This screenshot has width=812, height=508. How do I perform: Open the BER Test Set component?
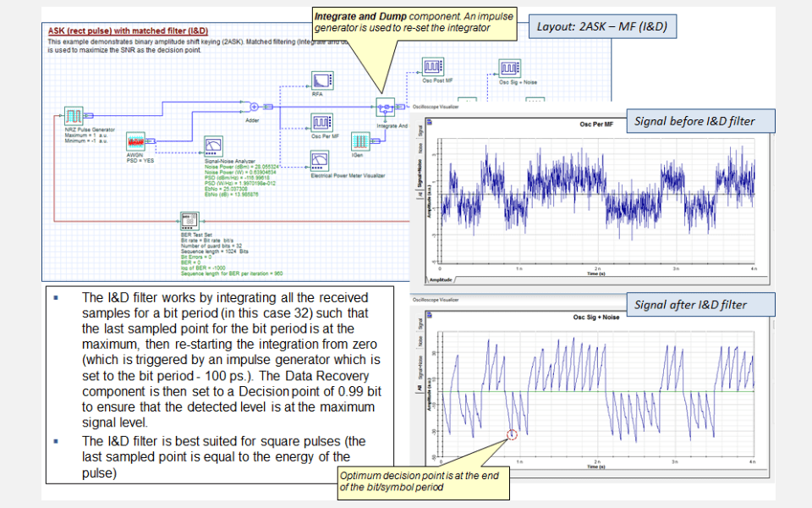[189, 219]
